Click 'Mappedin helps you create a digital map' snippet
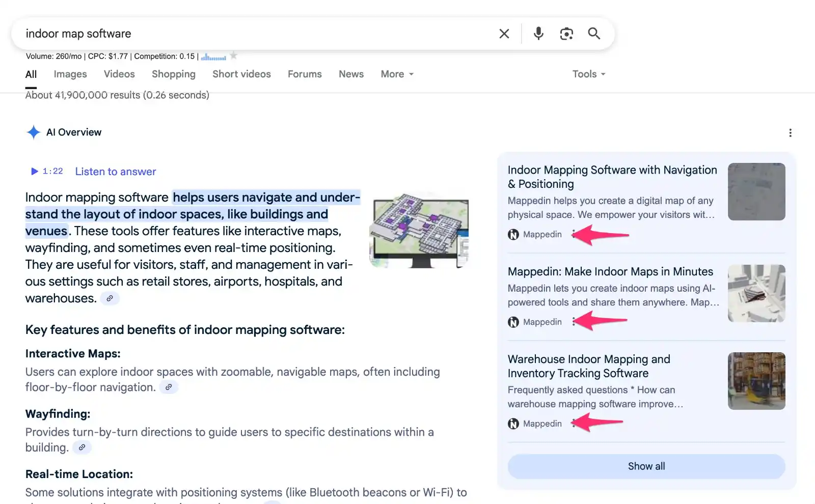Viewport: 815px width, 504px height. pyautogui.click(x=611, y=208)
